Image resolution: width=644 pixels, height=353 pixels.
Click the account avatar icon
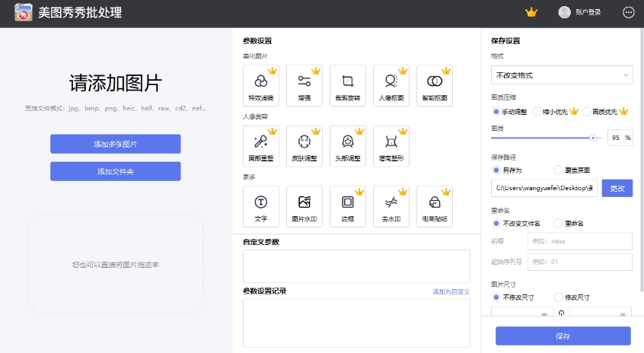(x=564, y=12)
